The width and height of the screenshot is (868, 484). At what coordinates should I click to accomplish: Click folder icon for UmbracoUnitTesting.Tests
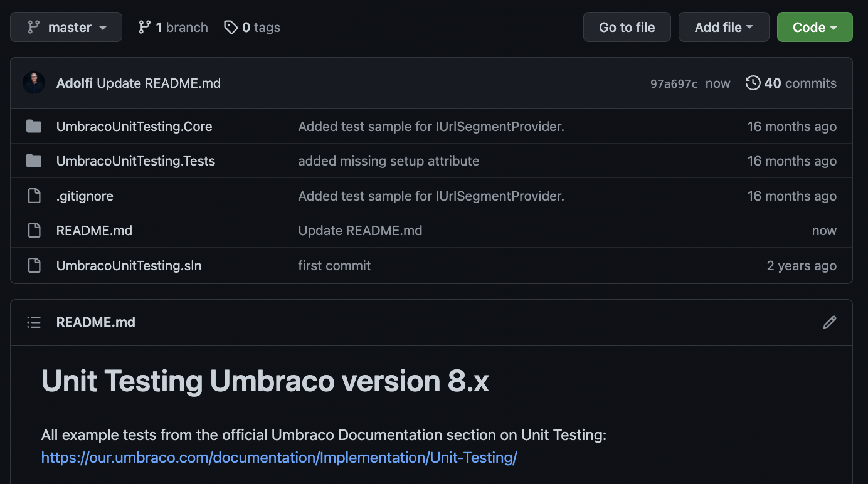pyautogui.click(x=34, y=161)
